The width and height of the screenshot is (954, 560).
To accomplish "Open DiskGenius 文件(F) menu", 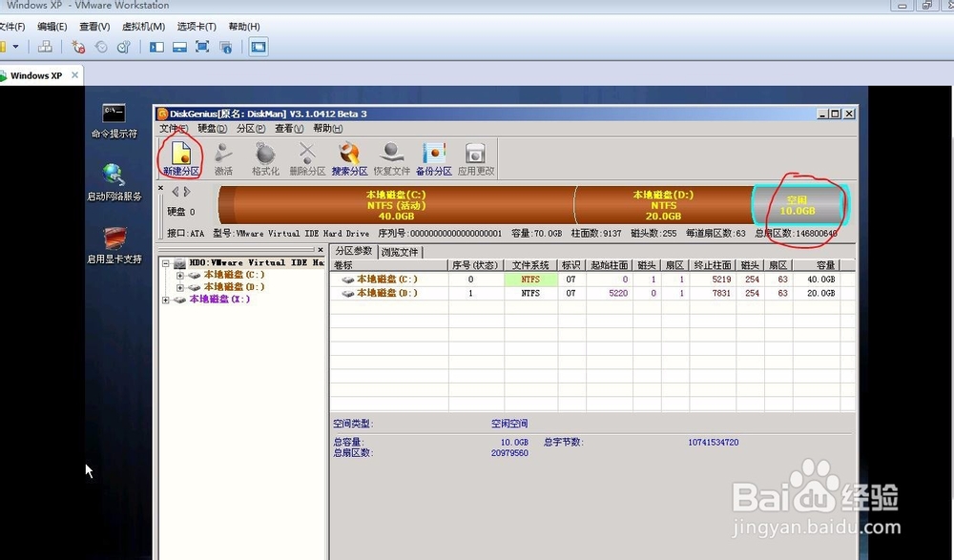I will pyautogui.click(x=174, y=129).
